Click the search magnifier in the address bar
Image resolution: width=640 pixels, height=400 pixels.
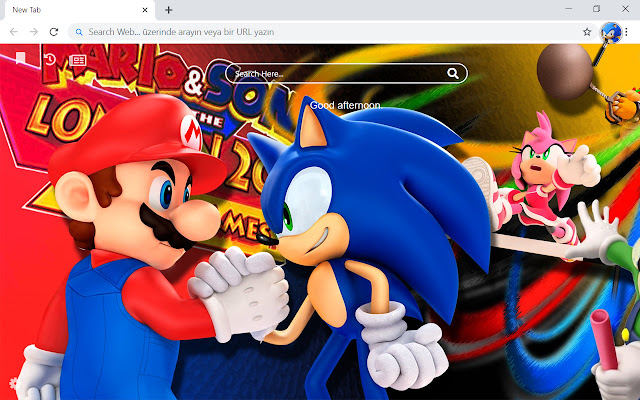click(x=79, y=32)
